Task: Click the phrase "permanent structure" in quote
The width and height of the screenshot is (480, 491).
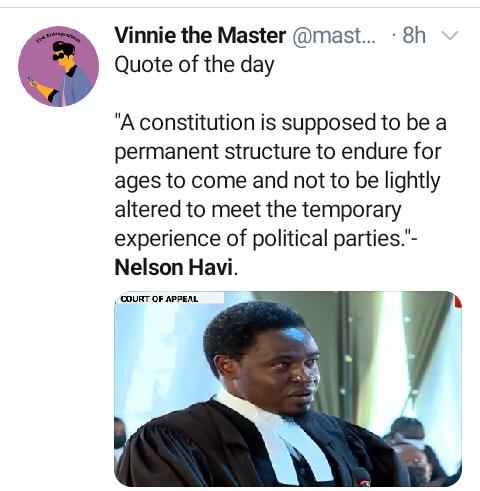Action: 213,152
